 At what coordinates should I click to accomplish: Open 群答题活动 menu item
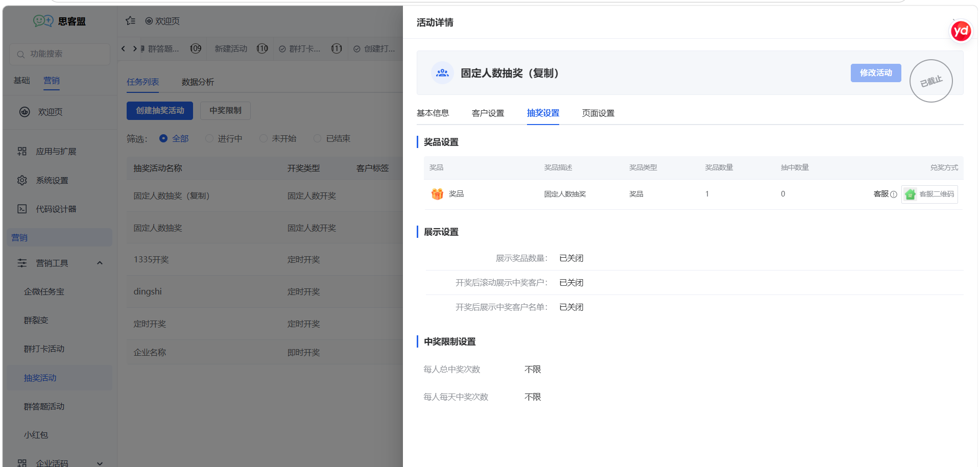[44, 406]
